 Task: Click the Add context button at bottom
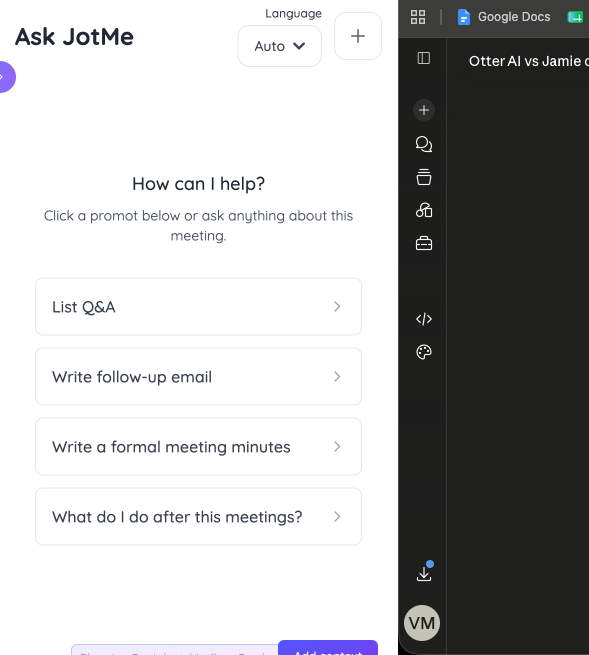click(x=328, y=648)
